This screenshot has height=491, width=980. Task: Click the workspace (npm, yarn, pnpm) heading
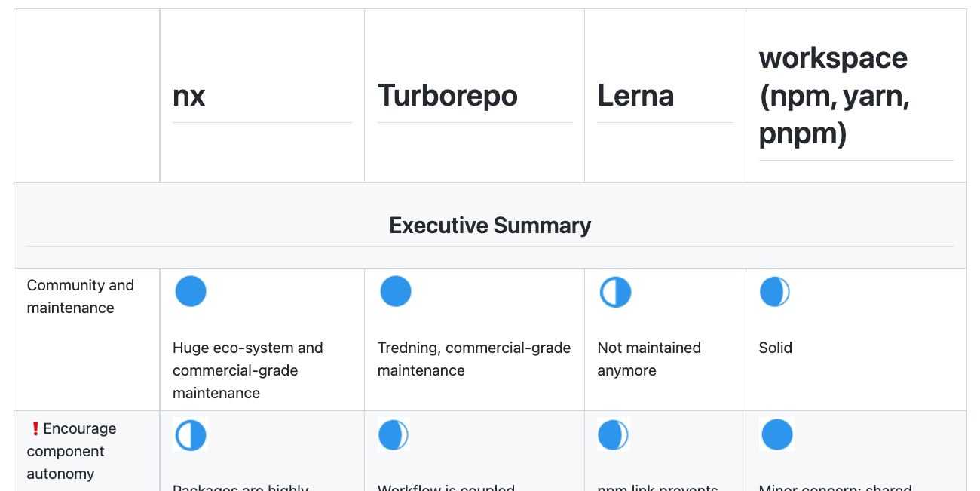[x=835, y=95]
